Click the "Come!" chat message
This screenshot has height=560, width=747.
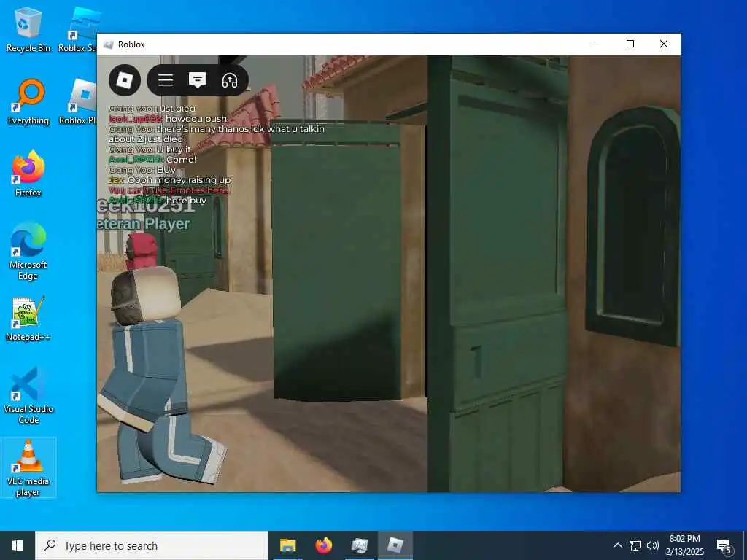[x=182, y=160]
